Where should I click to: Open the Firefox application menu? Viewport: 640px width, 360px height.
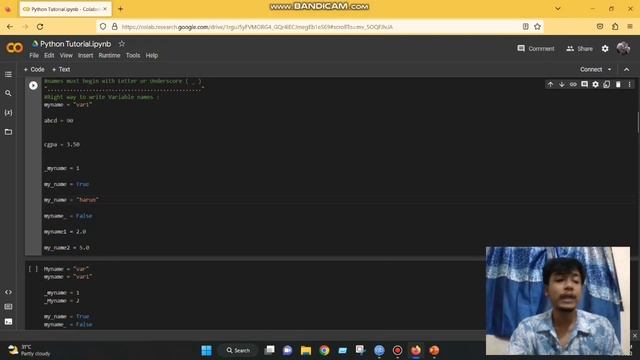click(630, 27)
